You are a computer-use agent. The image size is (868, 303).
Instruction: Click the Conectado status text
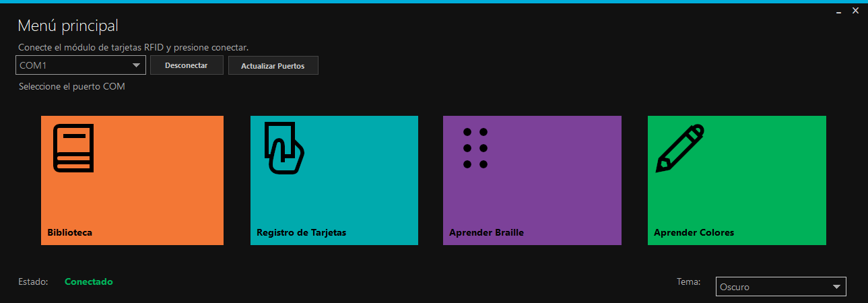pyautogui.click(x=89, y=281)
